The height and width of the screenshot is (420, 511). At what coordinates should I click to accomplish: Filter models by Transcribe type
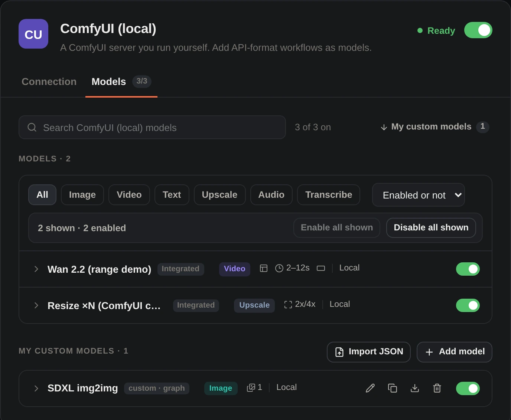(x=329, y=195)
